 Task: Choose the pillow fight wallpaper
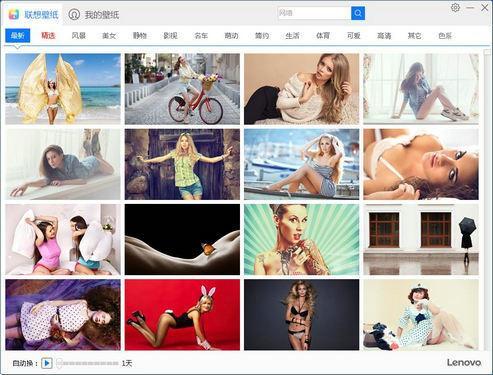[x=63, y=240]
